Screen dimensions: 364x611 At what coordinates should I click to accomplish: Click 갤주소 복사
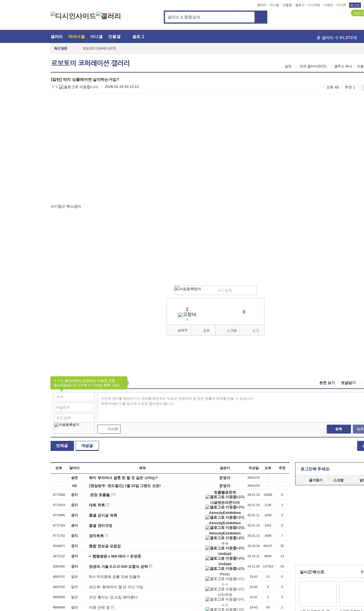click(x=343, y=66)
